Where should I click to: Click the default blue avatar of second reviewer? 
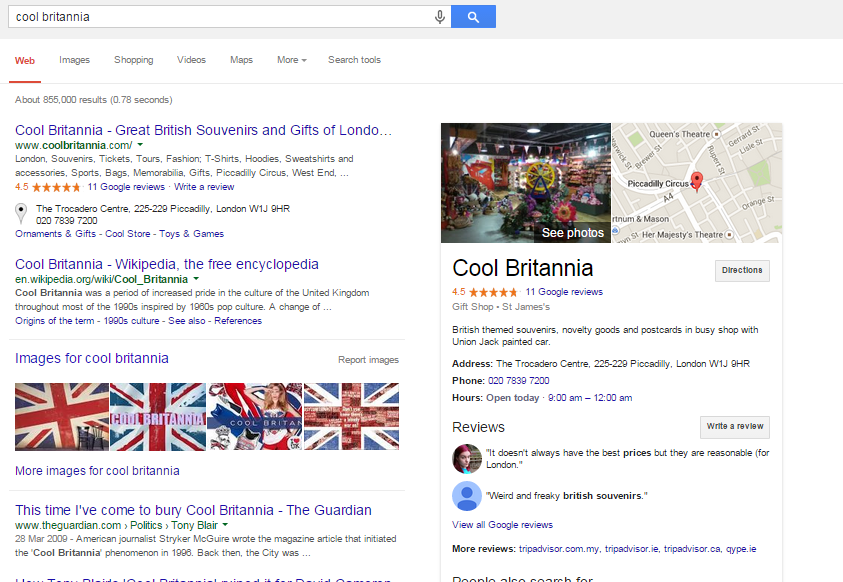click(x=467, y=496)
